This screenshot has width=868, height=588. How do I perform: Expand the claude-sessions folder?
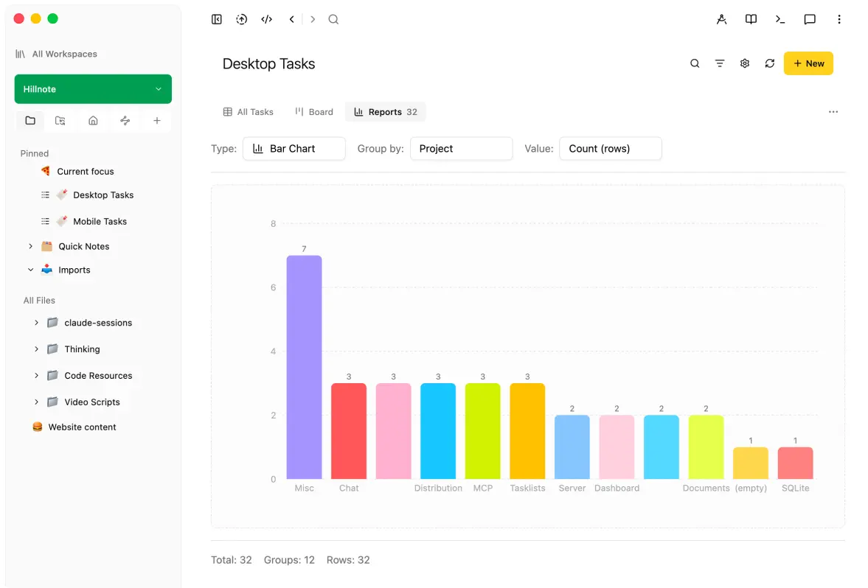(x=37, y=323)
